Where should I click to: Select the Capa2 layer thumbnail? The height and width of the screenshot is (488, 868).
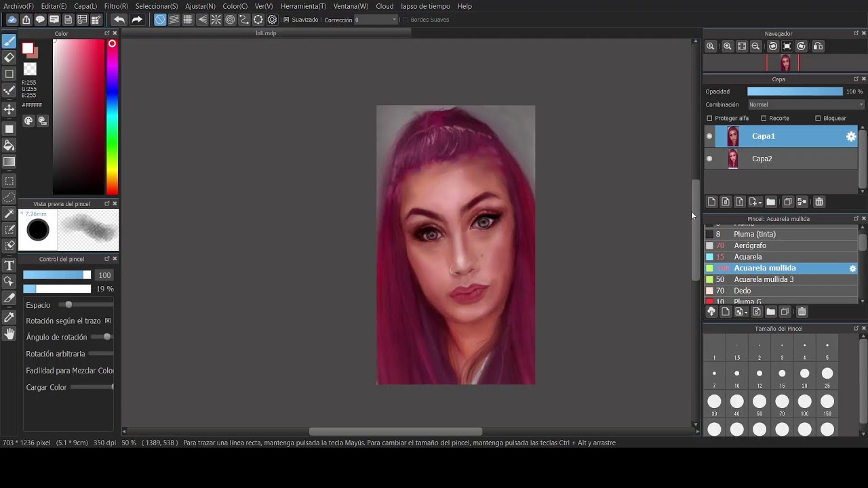(733, 159)
